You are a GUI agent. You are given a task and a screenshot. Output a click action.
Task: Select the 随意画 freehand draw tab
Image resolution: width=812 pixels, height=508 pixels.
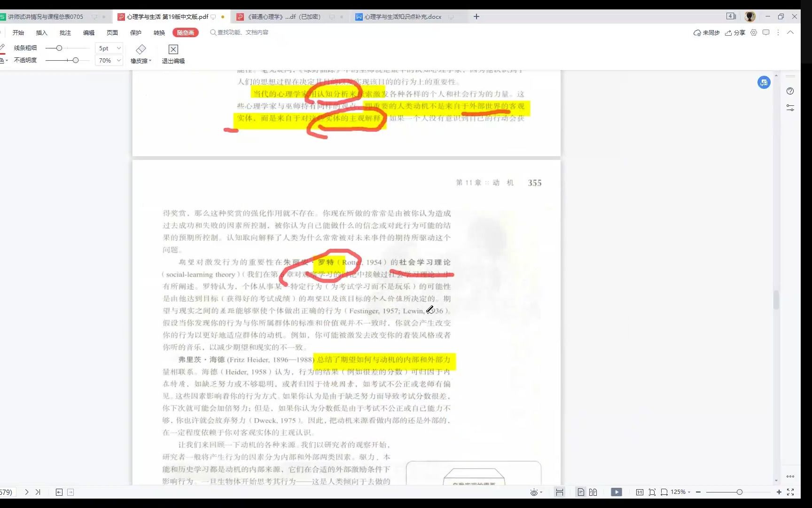(x=186, y=32)
